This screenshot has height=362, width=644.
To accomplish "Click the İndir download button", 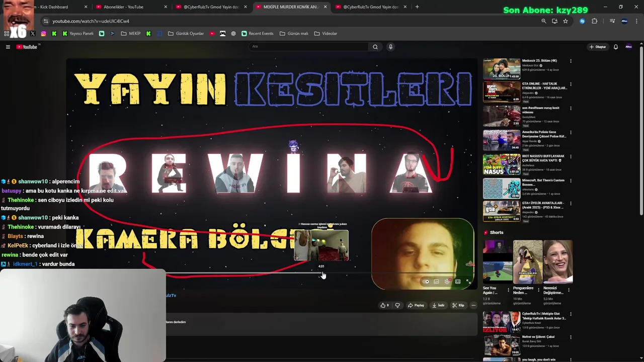I will pyautogui.click(x=438, y=305).
